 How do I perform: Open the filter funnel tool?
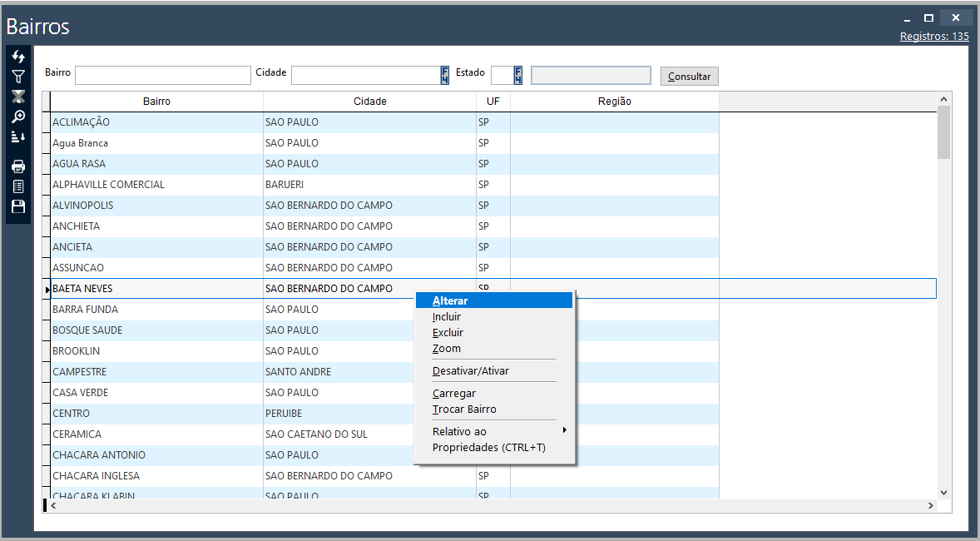point(18,77)
